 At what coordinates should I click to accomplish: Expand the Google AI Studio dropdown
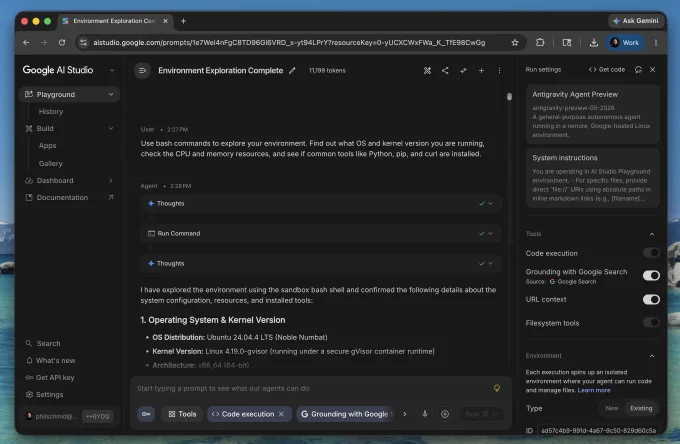coord(112,70)
